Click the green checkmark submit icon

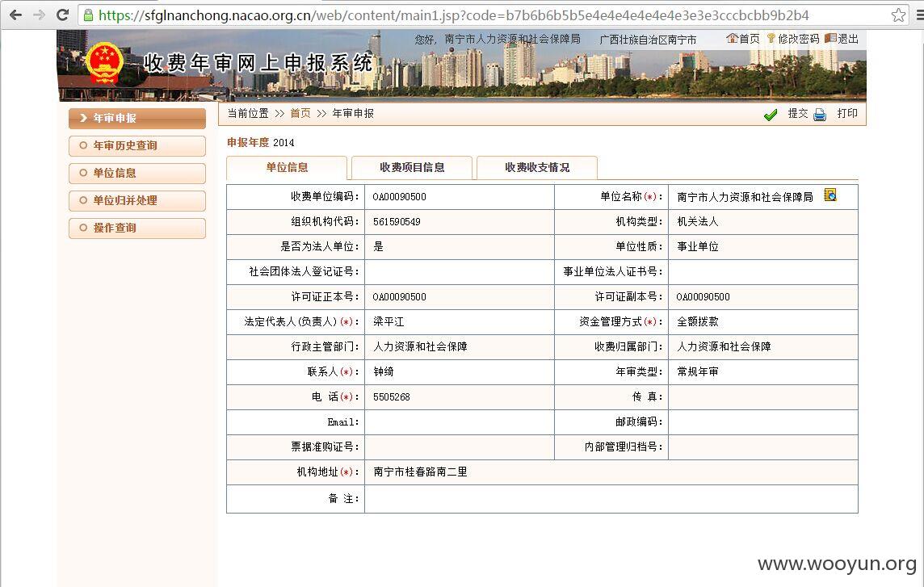tap(771, 115)
